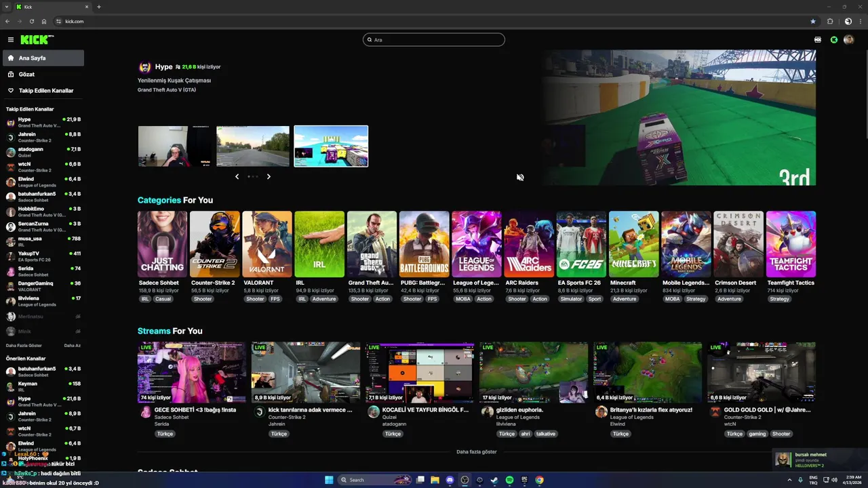The image size is (868, 488).
Task: Focus the Ara search field
Action: pyautogui.click(x=434, y=40)
